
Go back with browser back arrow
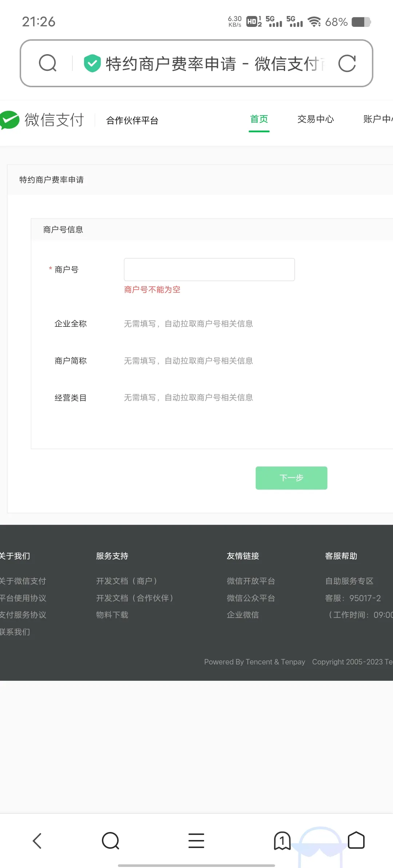[x=37, y=841]
